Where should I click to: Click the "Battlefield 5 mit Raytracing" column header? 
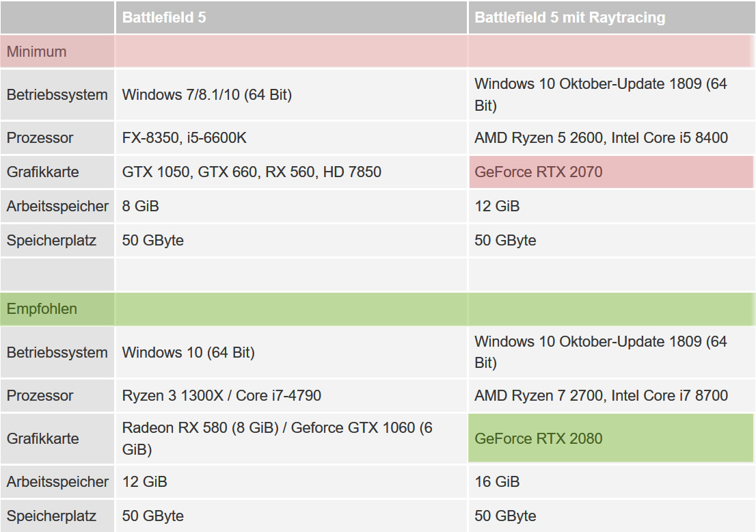(x=569, y=18)
